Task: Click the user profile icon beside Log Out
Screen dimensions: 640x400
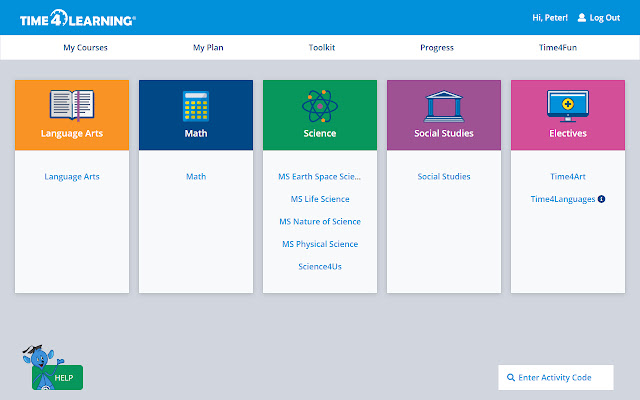Action: (x=582, y=18)
